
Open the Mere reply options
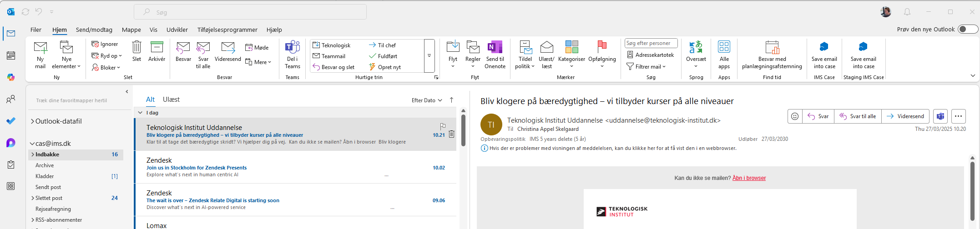click(x=258, y=62)
